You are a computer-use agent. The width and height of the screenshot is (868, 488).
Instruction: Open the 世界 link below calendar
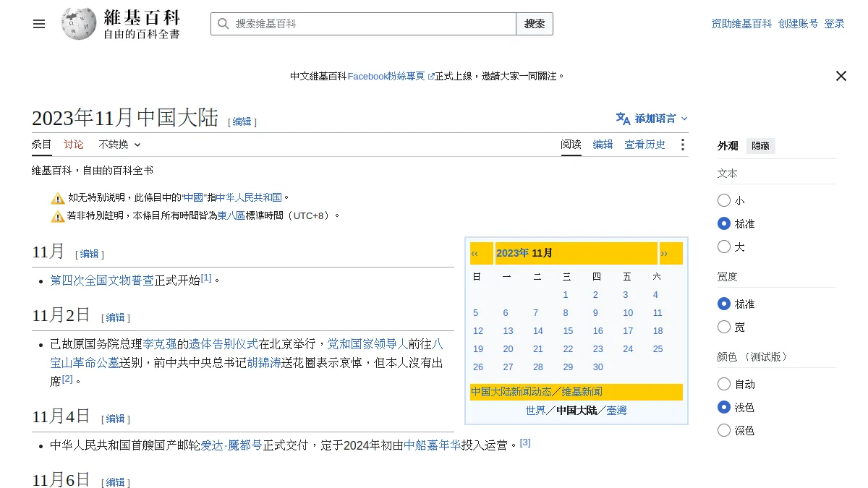pyautogui.click(x=535, y=411)
